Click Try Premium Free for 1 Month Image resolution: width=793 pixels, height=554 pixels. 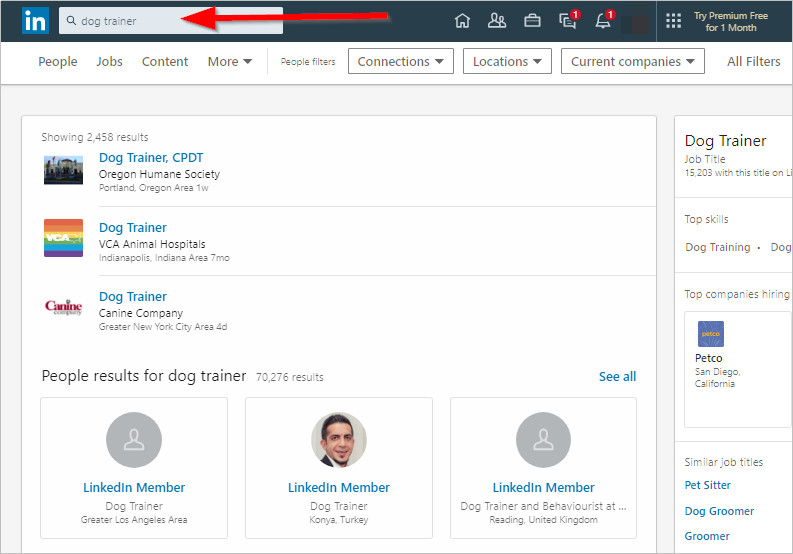[x=731, y=22]
